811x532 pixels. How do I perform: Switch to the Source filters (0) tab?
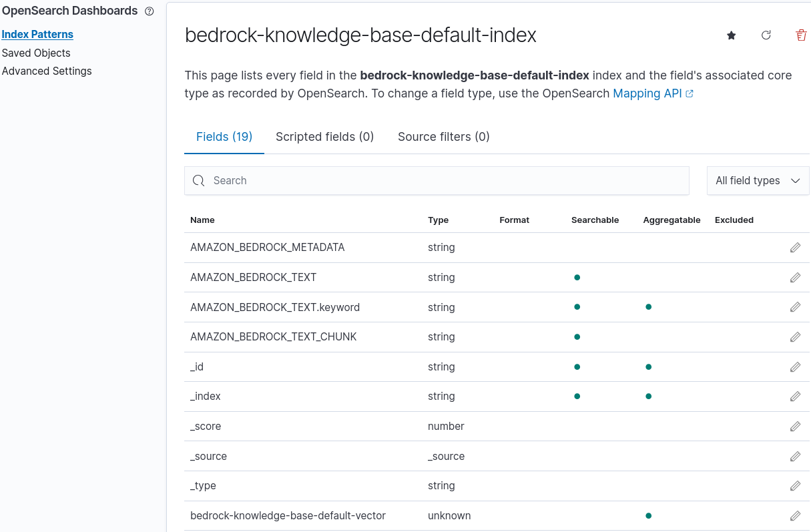[x=444, y=137]
